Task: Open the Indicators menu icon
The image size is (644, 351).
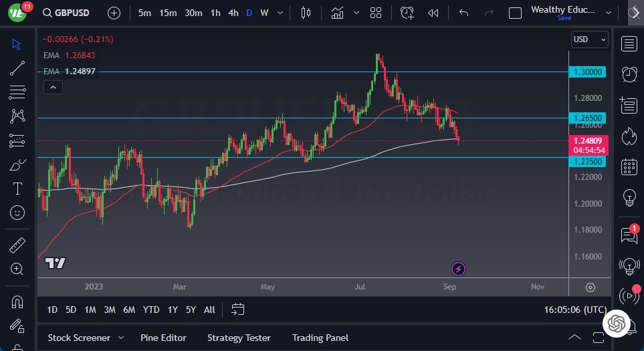Action: (338, 13)
